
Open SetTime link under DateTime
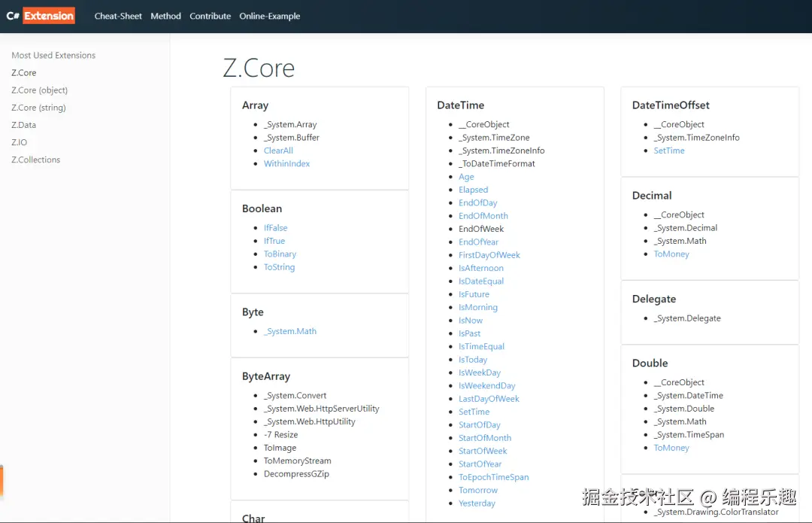pyautogui.click(x=474, y=412)
